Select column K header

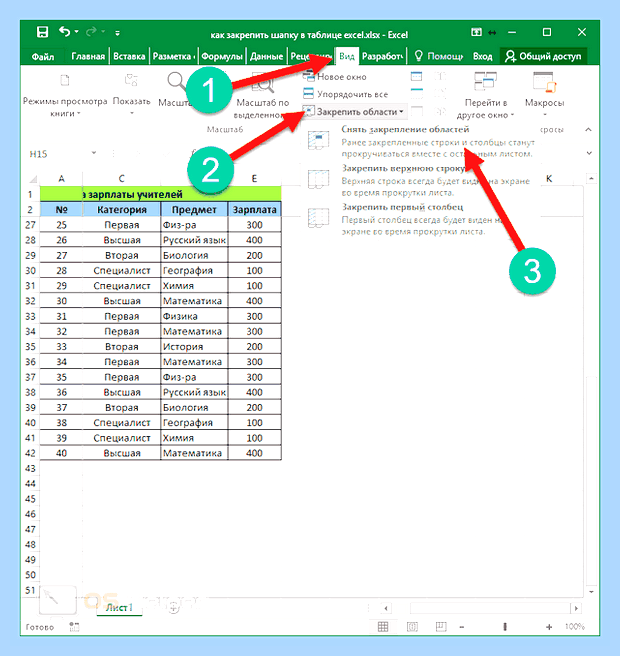pos(549,179)
